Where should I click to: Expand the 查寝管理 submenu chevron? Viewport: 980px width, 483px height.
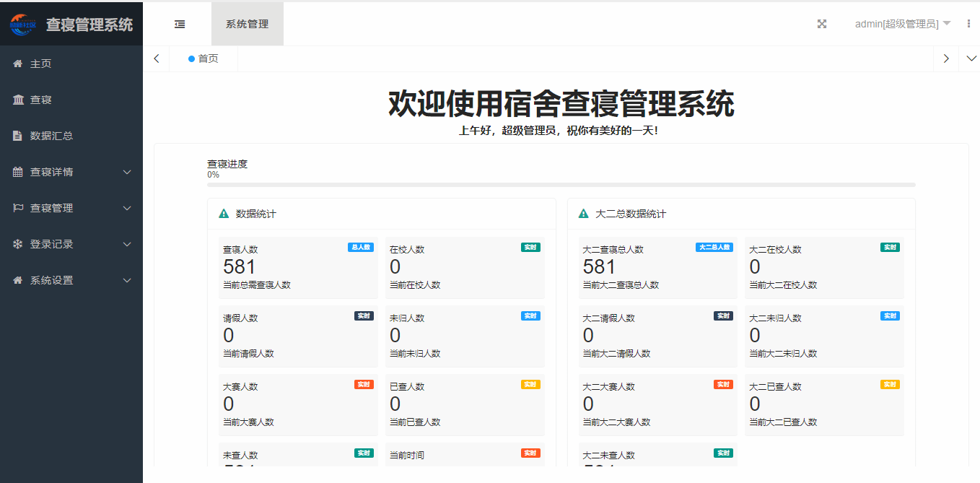127,208
